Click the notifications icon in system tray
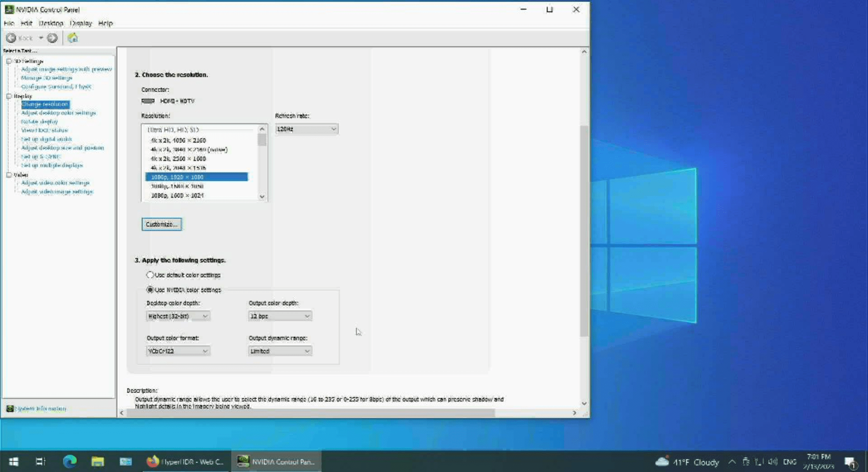 [851, 462]
